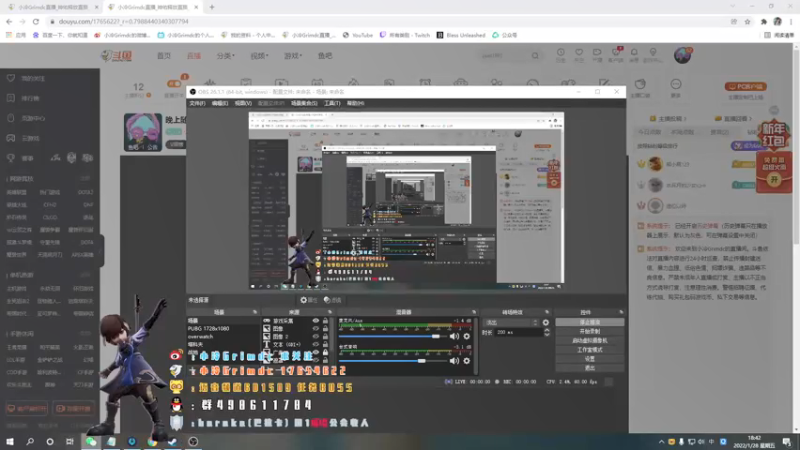Open OBS 帮助(H) menu

(x=355, y=103)
